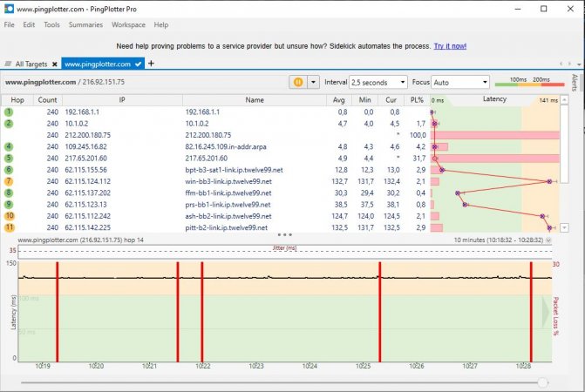Screen dimensions: 585x392
Task: Click IP 62.115.155.56 cell
Action: click(x=85, y=170)
